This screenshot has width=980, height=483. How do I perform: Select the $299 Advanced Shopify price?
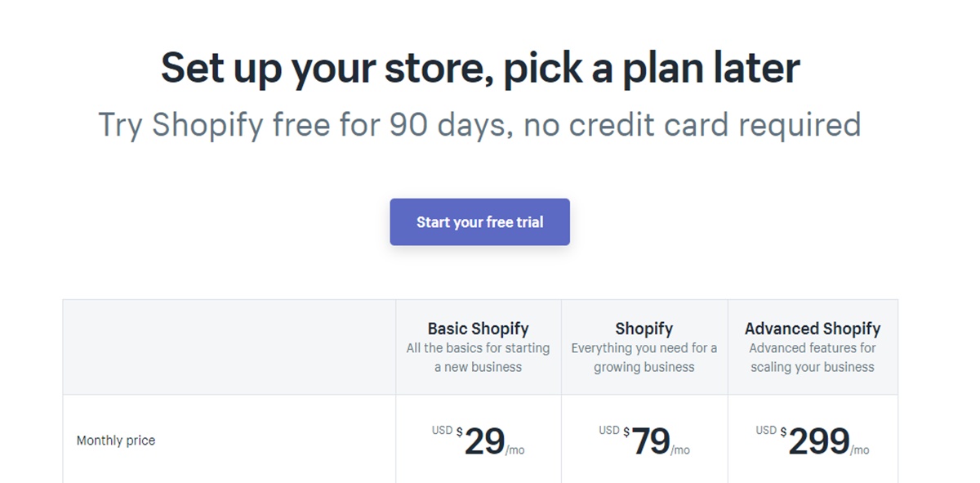pos(818,442)
